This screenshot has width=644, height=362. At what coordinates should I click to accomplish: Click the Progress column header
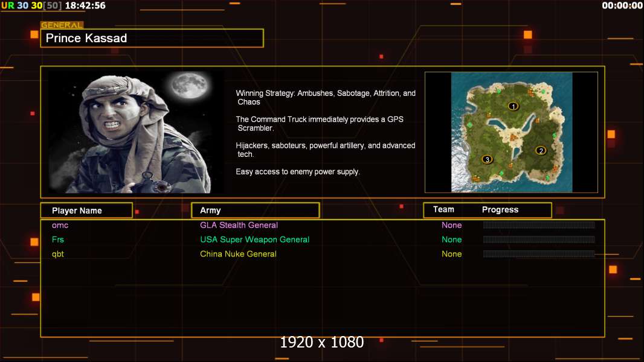(x=500, y=210)
